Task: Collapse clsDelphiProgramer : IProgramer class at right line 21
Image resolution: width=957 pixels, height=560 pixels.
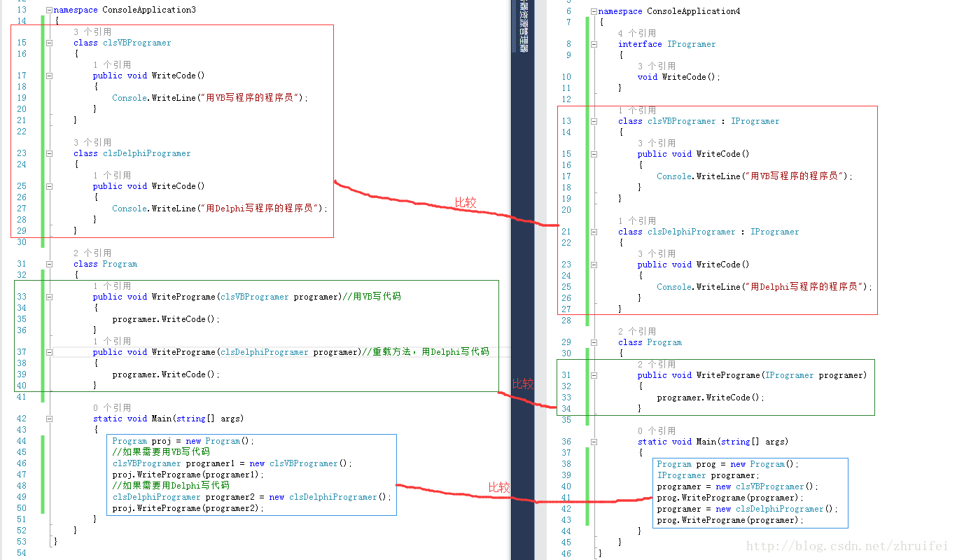Action: (x=594, y=232)
